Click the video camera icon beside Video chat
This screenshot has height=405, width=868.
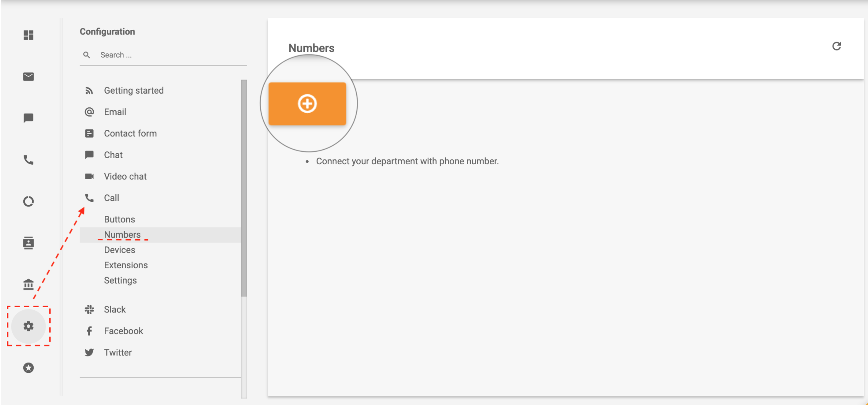89,176
